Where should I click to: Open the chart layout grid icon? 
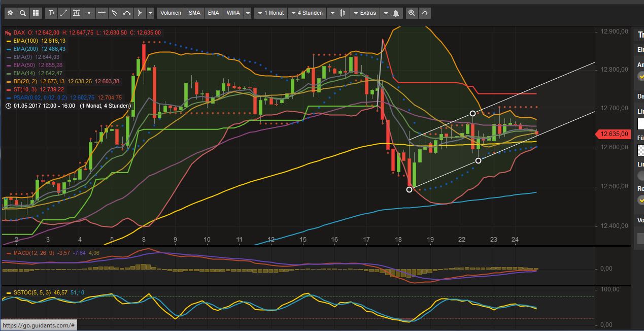36,13
